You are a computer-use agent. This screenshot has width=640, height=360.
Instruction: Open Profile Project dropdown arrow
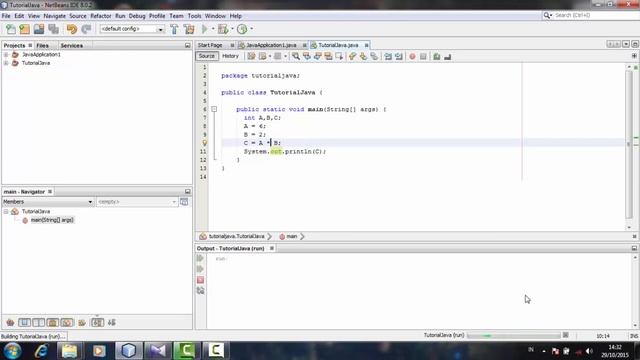tap(251, 29)
